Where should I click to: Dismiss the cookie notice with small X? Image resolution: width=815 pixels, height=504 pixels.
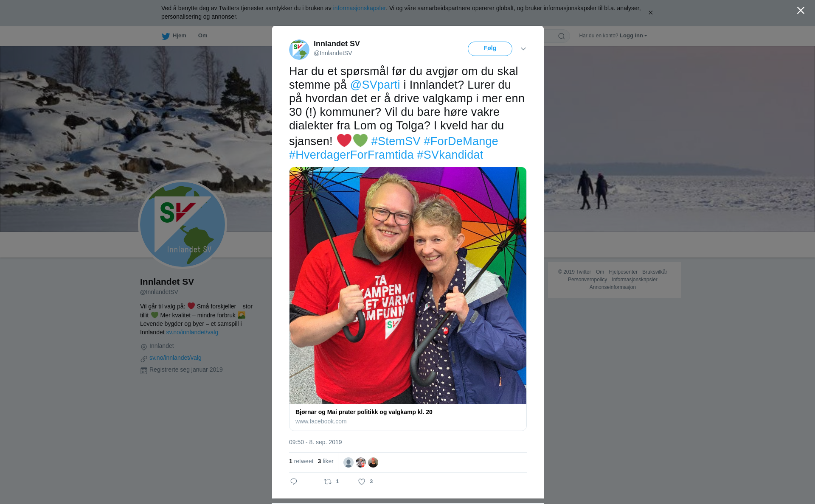[x=650, y=13]
